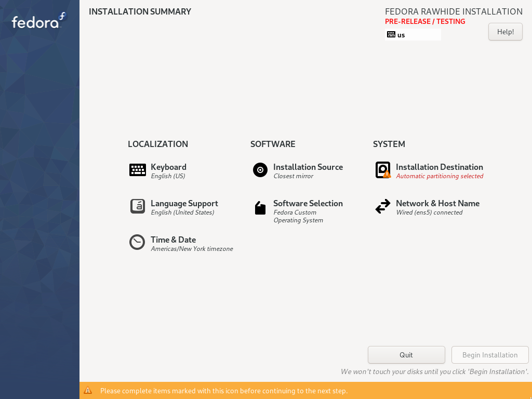The image size is (532, 399).
Task: Select the Automatic partitioning selected warning text
Action: pos(440,176)
